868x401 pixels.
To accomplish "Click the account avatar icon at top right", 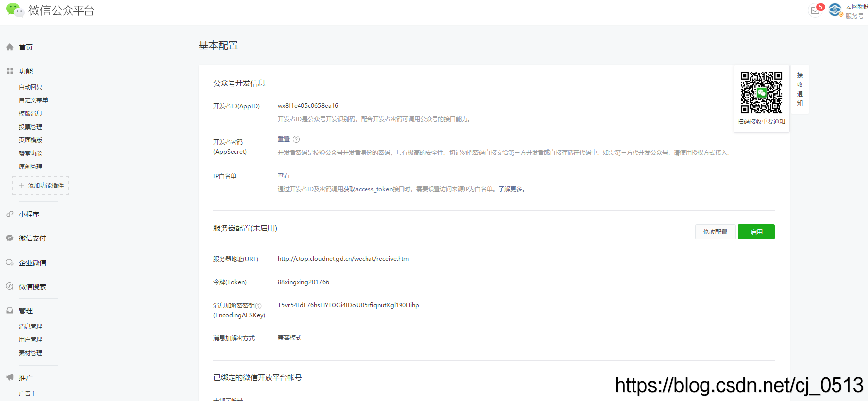I will point(835,10).
